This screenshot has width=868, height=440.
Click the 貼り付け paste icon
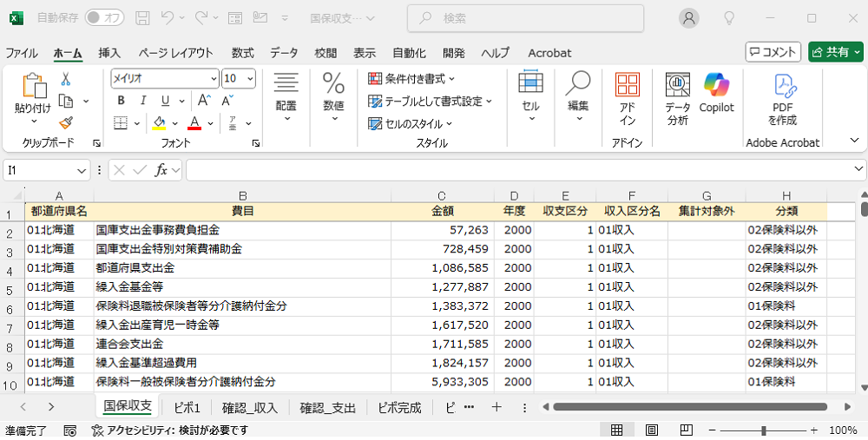point(33,87)
